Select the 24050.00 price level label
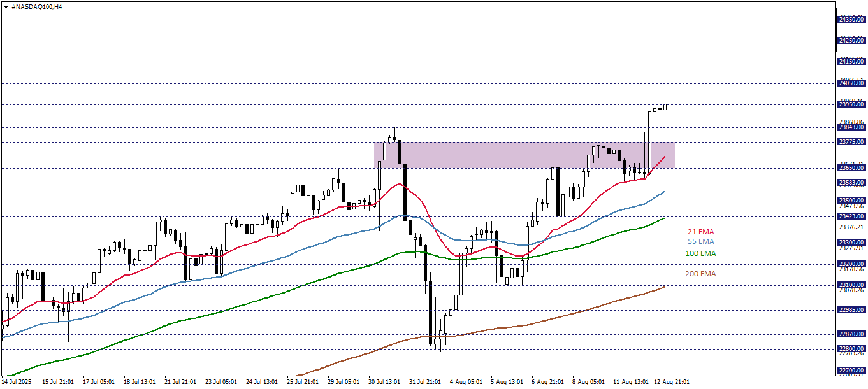Screen dimensions: 868x389 click(x=851, y=83)
